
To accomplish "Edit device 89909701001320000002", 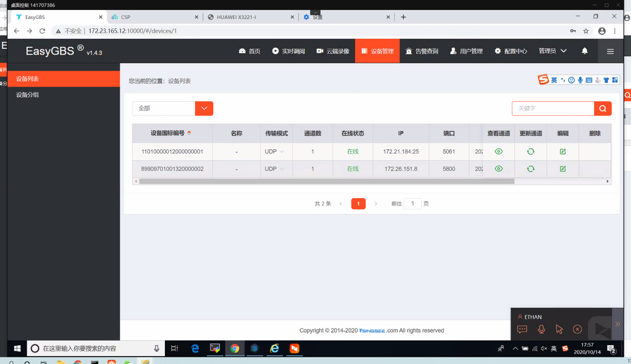I will [563, 169].
